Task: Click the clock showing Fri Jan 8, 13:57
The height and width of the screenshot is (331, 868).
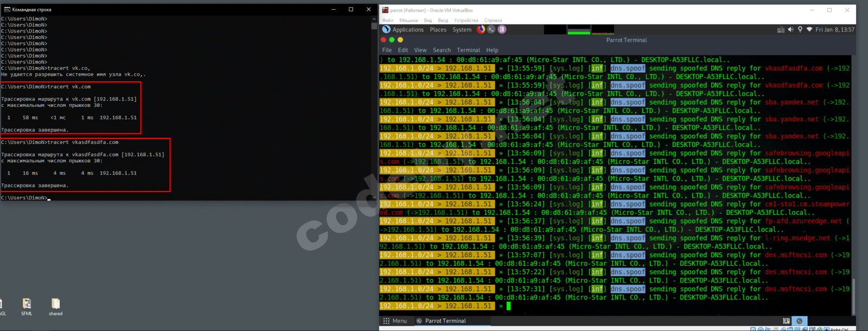Action: click(835, 30)
